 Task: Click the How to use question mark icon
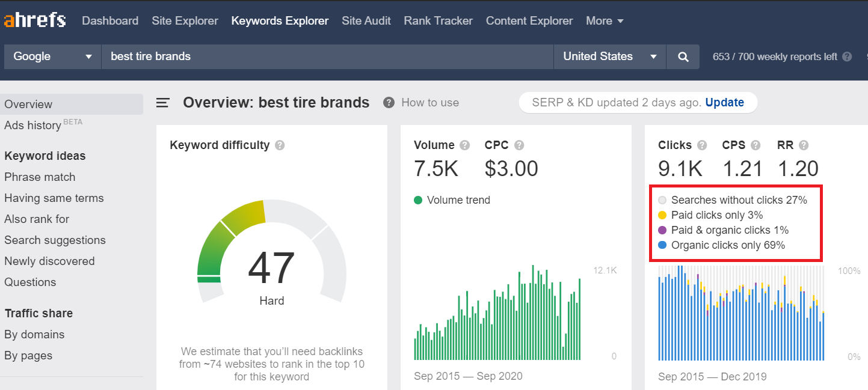(388, 102)
